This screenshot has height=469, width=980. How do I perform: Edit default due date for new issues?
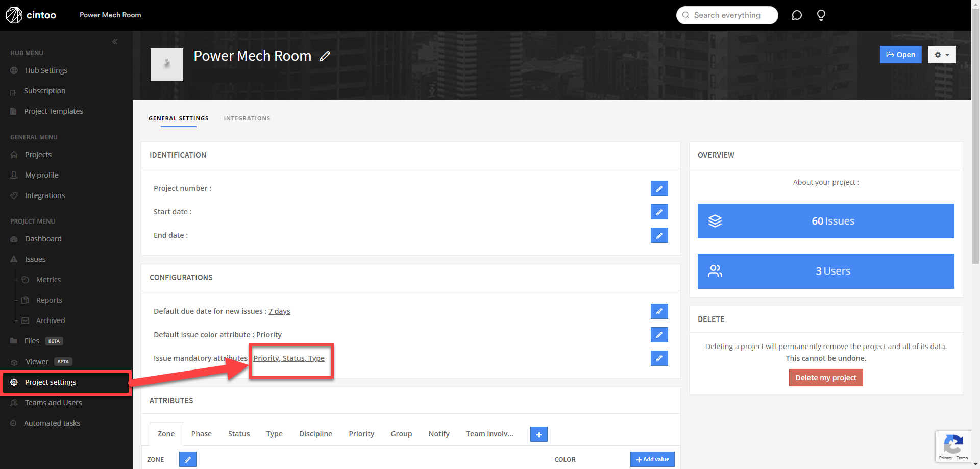coord(659,311)
